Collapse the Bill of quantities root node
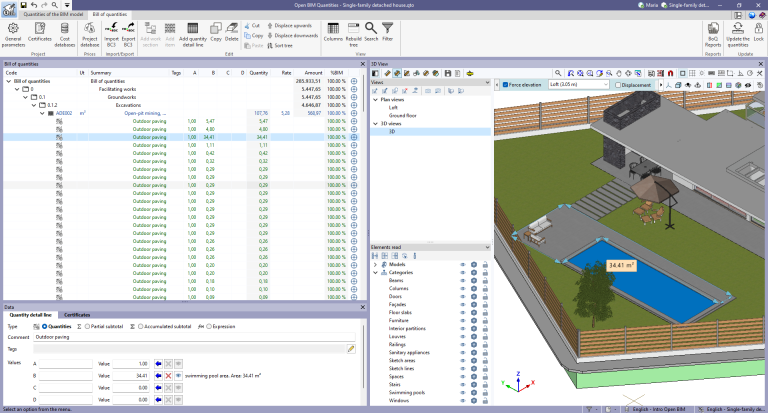Screen dimensions: 768x413 point(8,81)
